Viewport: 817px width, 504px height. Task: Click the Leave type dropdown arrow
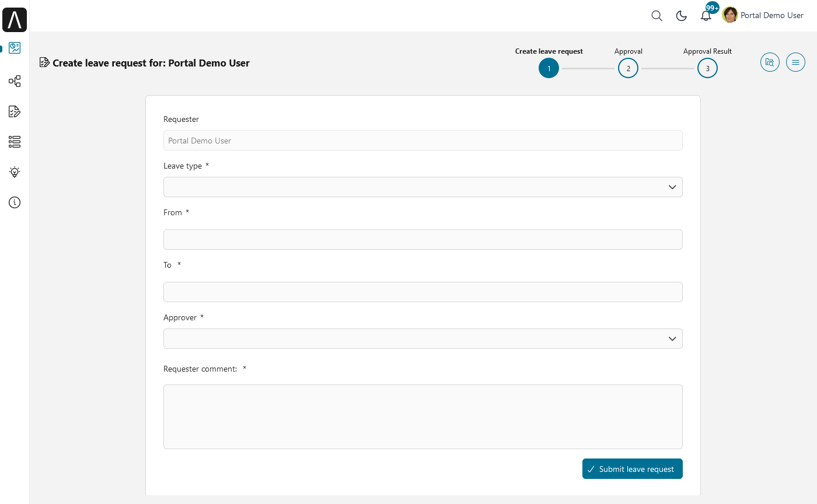pyautogui.click(x=672, y=187)
